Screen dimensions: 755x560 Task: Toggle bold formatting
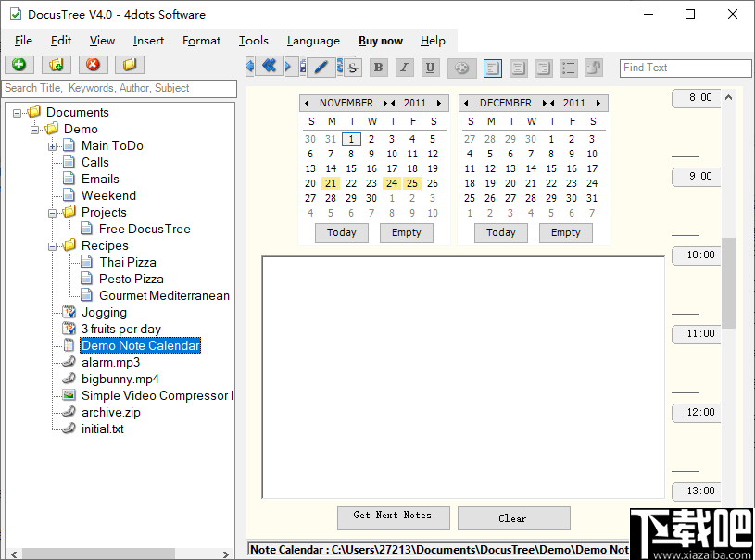[x=379, y=68]
